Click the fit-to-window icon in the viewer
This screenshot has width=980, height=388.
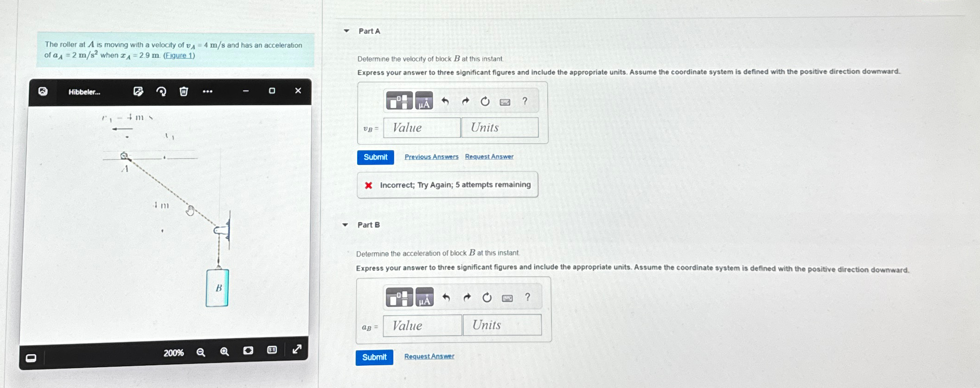click(x=248, y=350)
